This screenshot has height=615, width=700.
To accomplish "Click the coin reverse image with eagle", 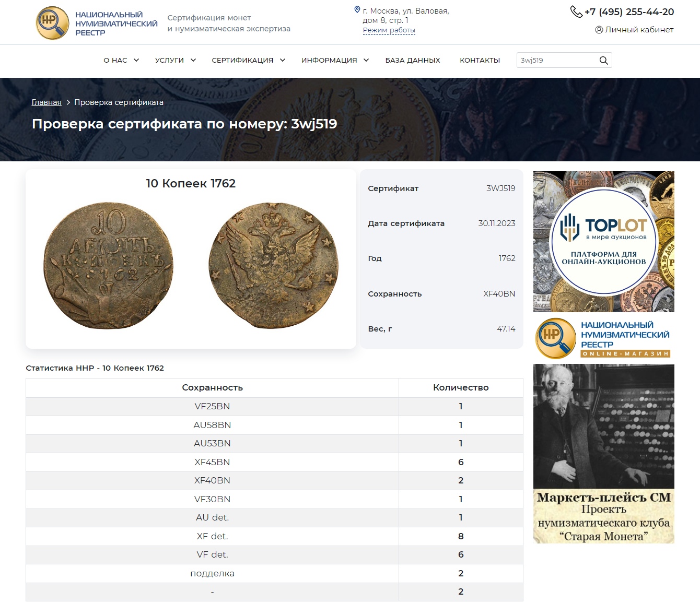I will [273, 266].
